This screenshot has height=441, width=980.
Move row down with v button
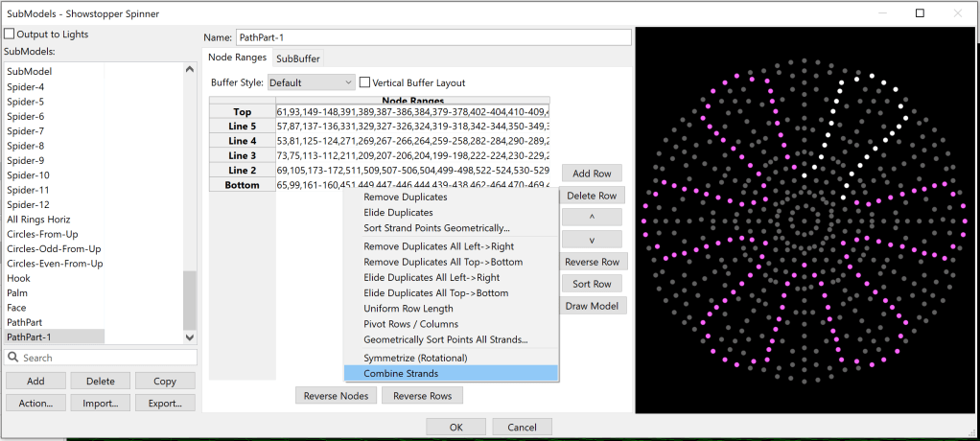point(592,240)
